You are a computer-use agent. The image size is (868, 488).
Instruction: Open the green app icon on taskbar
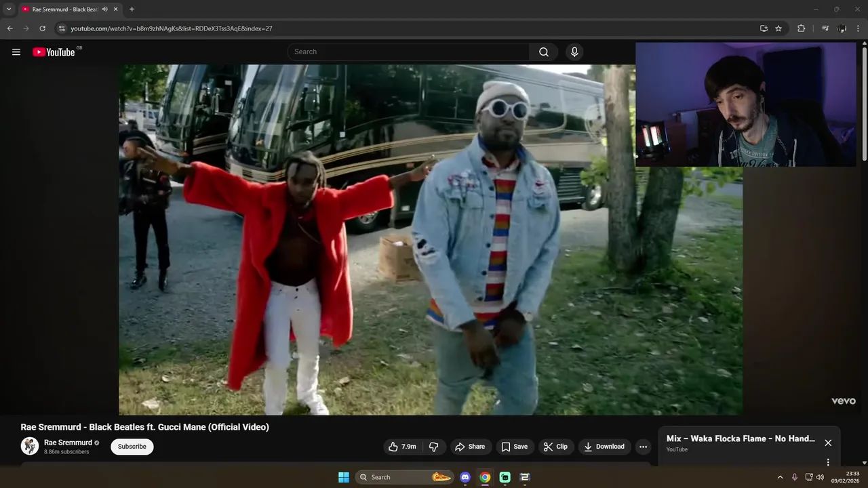(505, 477)
